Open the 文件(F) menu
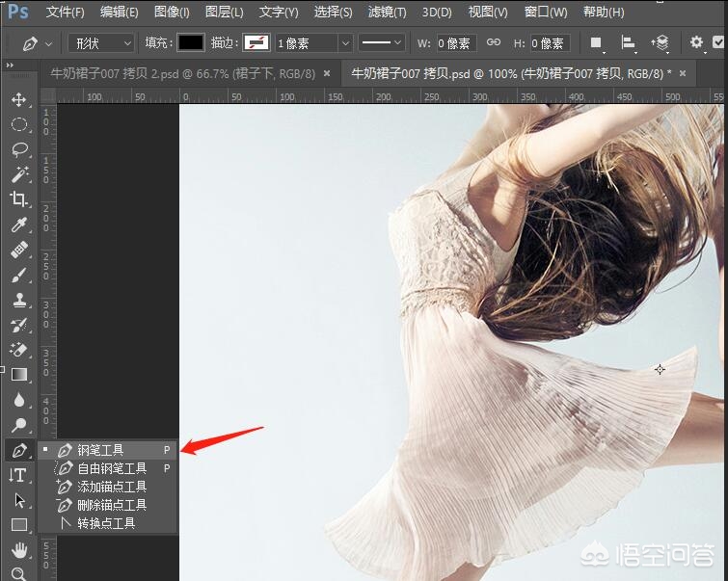728x581 pixels. pos(65,12)
